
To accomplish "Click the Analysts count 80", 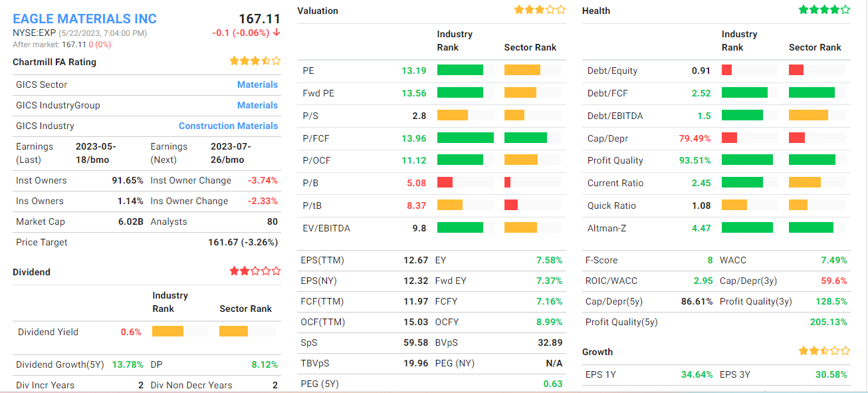I will click(x=272, y=221).
